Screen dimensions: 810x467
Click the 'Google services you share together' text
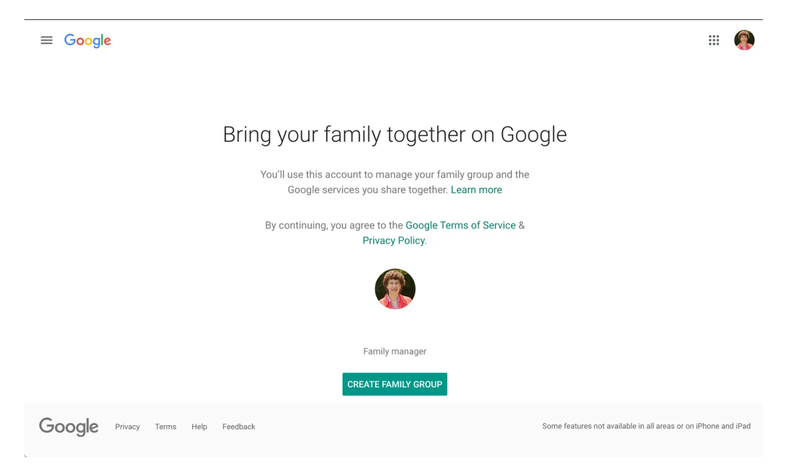tap(367, 190)
